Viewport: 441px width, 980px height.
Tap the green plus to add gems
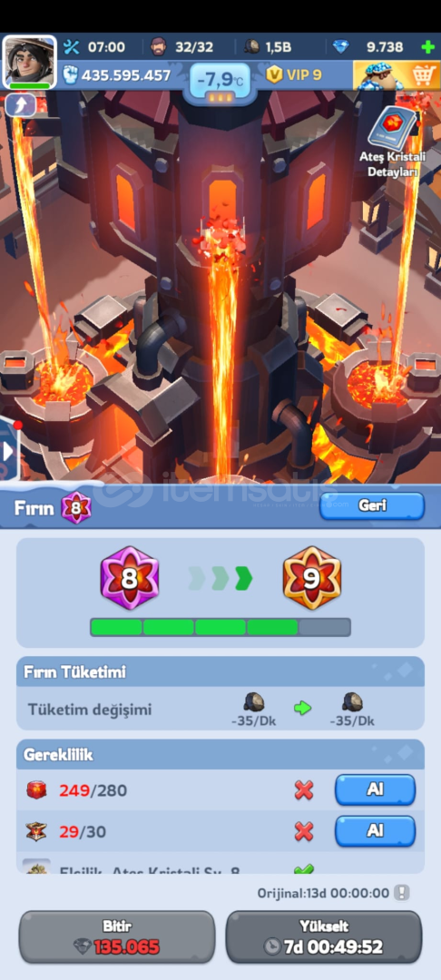click(x=428, y=47)
